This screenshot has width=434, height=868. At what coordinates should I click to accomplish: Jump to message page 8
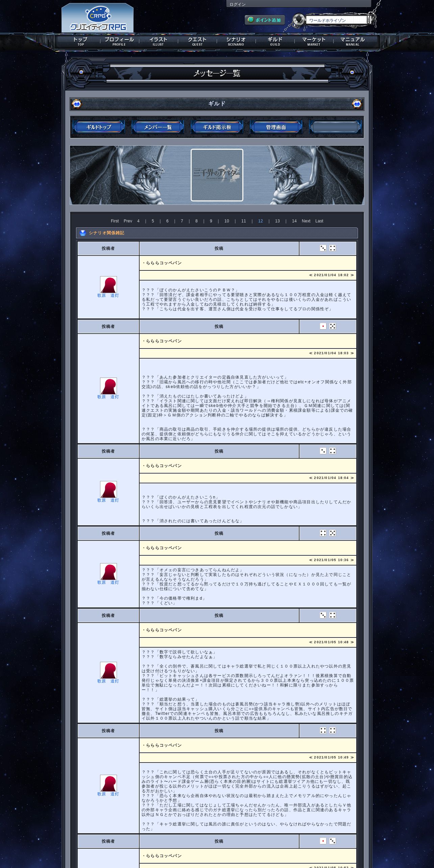[196, 221]
